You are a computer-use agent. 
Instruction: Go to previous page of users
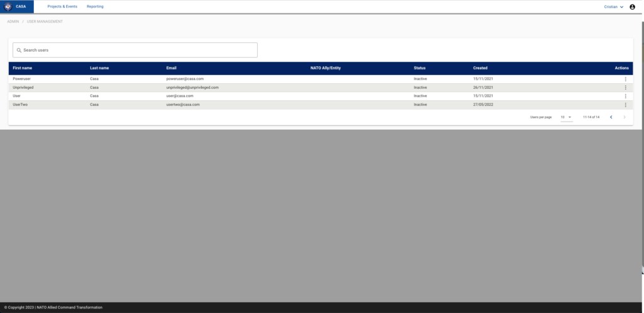[x=611, y=117]
